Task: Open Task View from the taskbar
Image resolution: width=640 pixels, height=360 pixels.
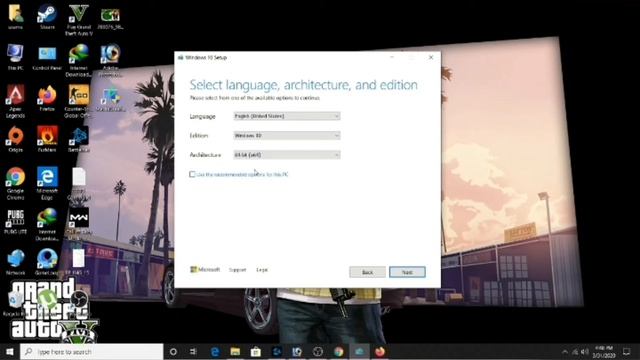Action: [193, 351]
